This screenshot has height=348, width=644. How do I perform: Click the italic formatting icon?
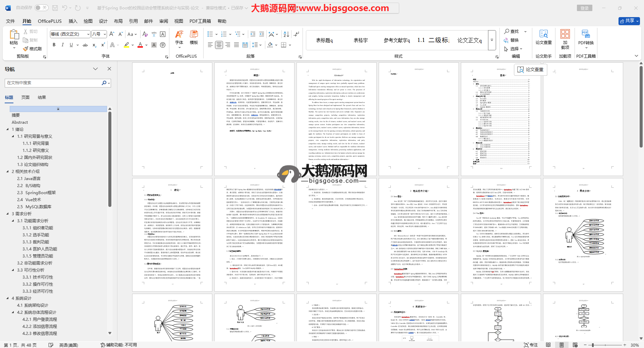[62, 45]
